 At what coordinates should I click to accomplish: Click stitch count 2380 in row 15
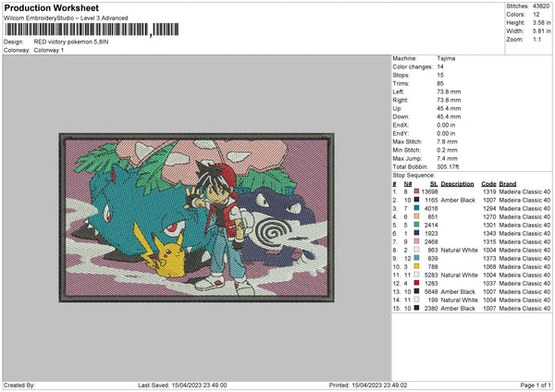431,308
